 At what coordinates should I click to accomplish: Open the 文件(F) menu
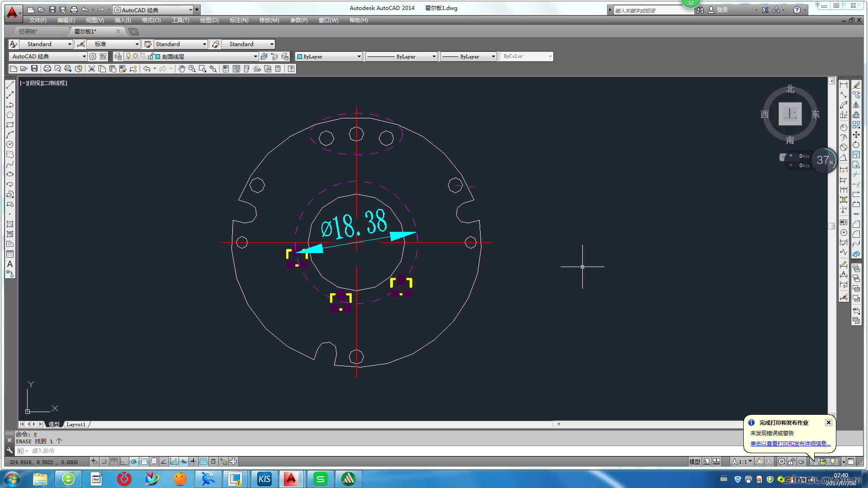[x=38, y=20]
